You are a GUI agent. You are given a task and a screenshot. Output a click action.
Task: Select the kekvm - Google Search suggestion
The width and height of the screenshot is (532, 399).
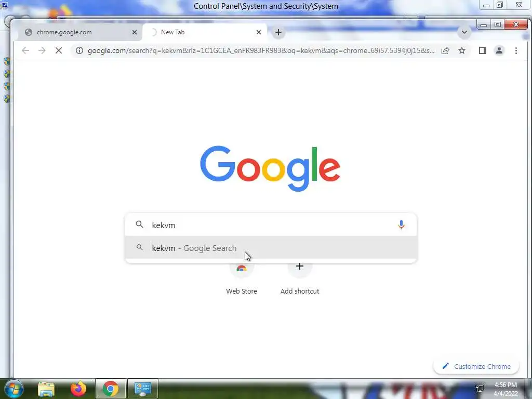271,248
